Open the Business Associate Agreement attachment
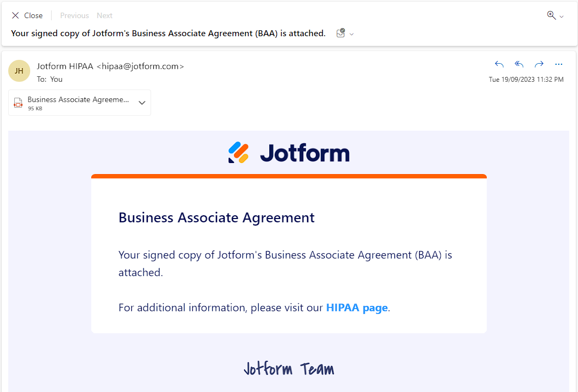578x392 pixels. [x=78, y=100]
